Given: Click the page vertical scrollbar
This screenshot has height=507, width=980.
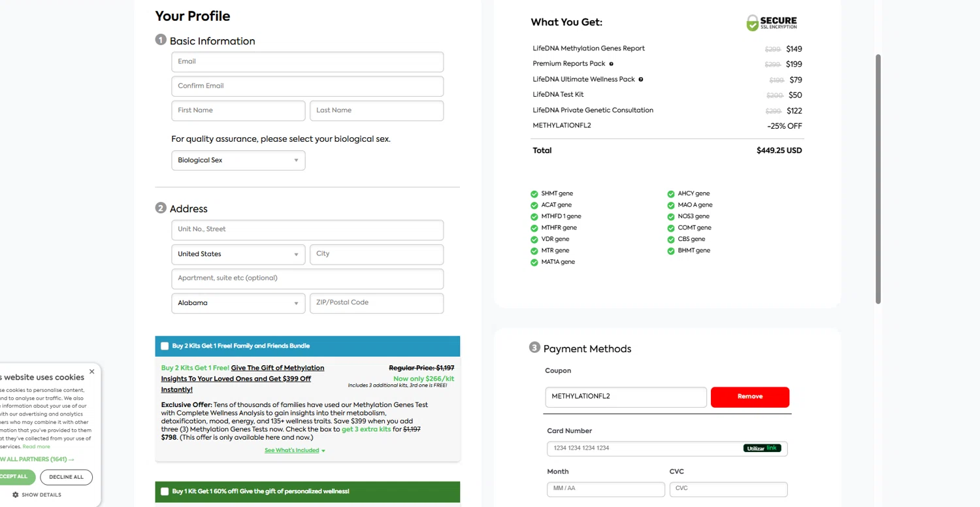Looking at the screenshot, I should tap(878, 178).
